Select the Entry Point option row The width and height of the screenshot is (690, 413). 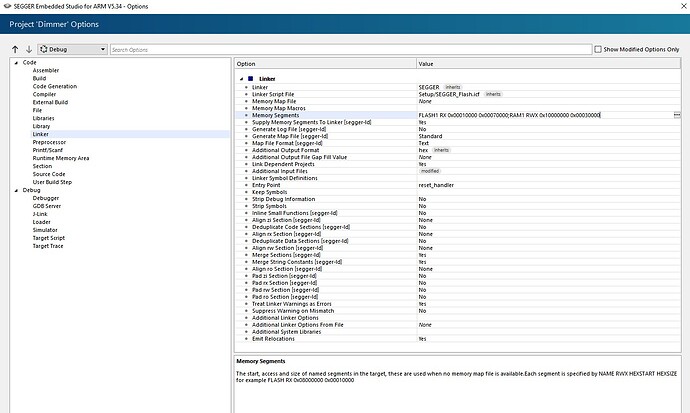[x=269, y=185]
